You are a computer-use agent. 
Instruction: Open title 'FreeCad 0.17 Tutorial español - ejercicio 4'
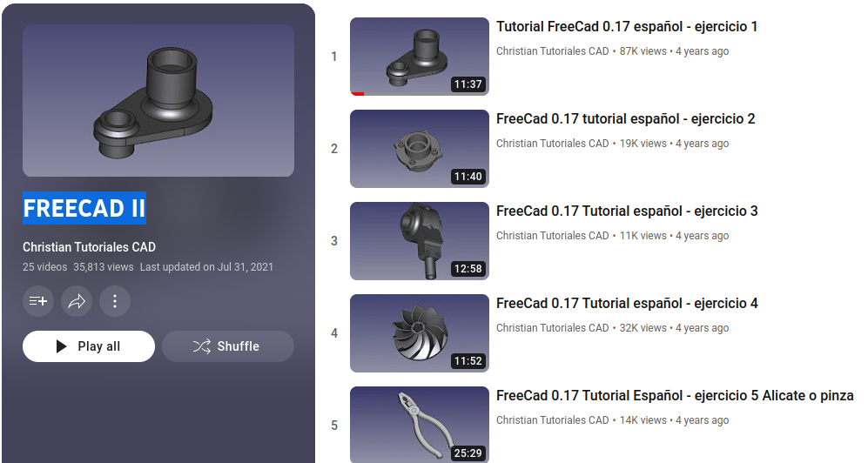click(627, 304)
